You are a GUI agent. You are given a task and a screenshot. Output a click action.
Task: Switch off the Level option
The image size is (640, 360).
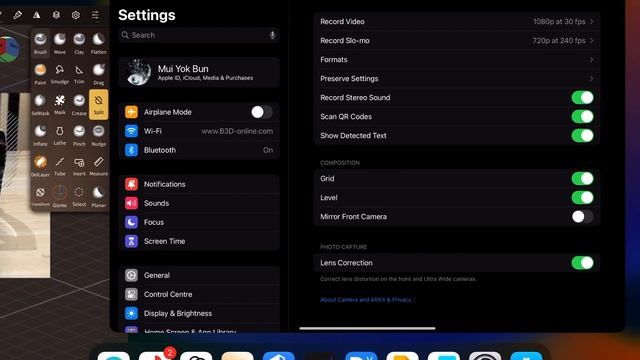click(582, 198)
